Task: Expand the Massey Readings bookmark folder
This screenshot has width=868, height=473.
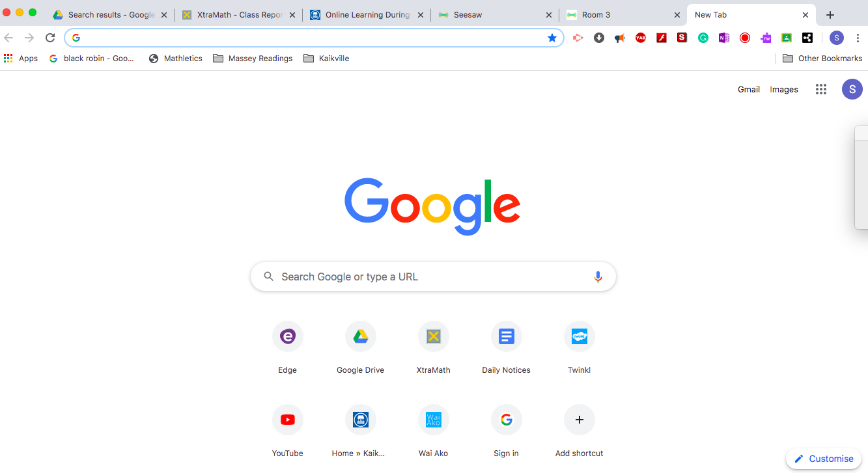Action: [x=253, y=59]
